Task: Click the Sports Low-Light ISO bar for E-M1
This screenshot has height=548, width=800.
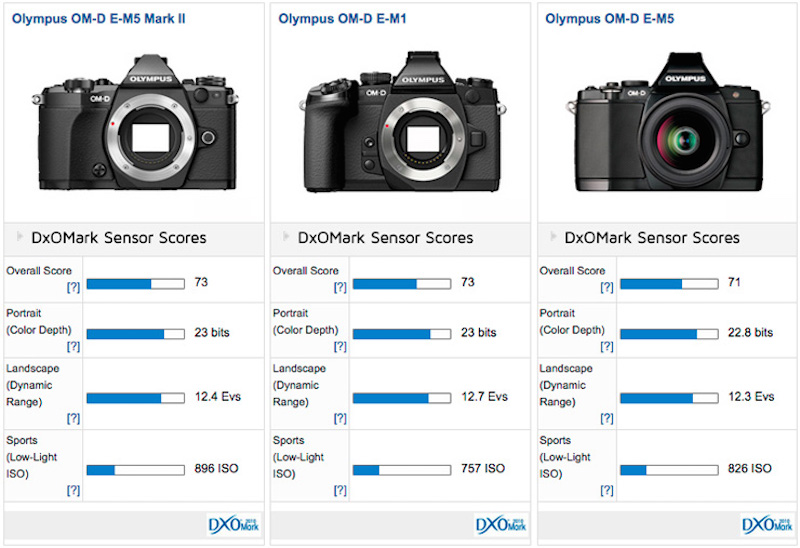Action: pos(402,469)
